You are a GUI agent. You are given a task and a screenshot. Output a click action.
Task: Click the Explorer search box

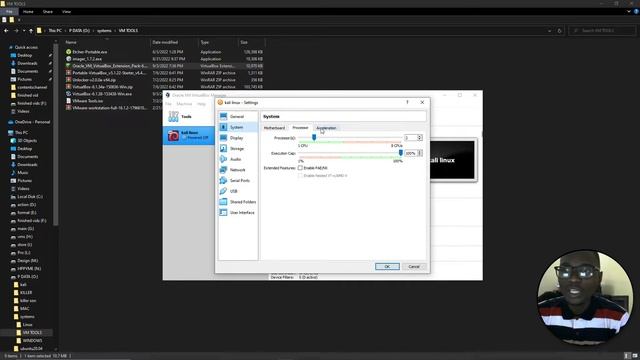point(602,31)
